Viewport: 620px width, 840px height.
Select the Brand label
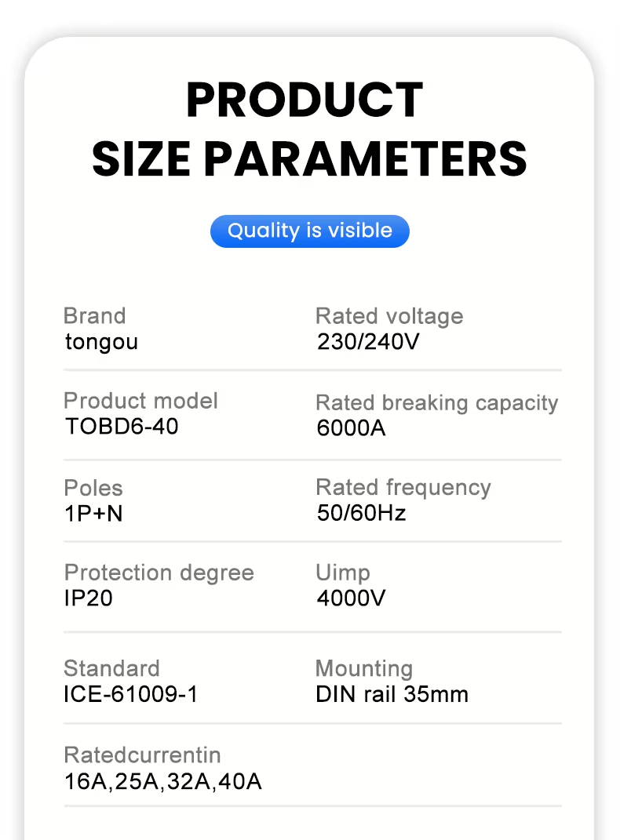94,316
